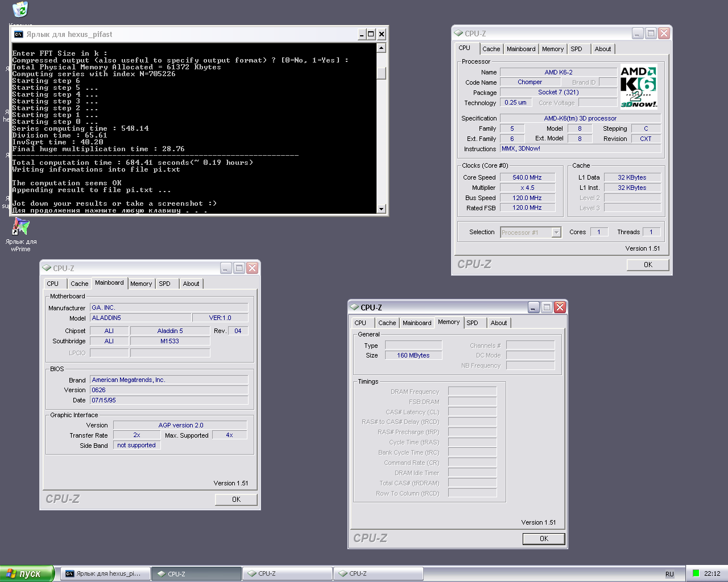The image size is (728, 582).
Task: Click the console scrollbar down arrow
Action: pyautogui.click(x=382, y=209)
